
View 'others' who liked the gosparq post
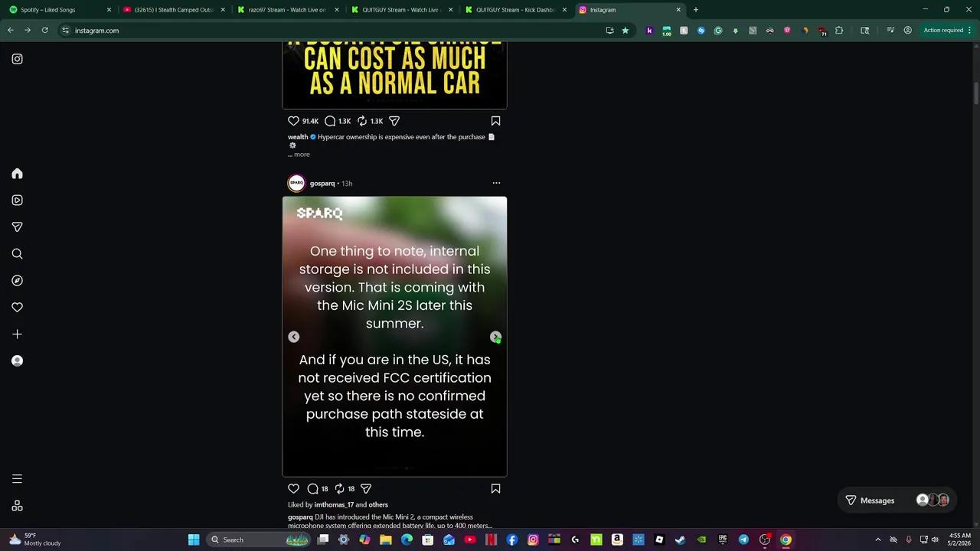[378, 505]
